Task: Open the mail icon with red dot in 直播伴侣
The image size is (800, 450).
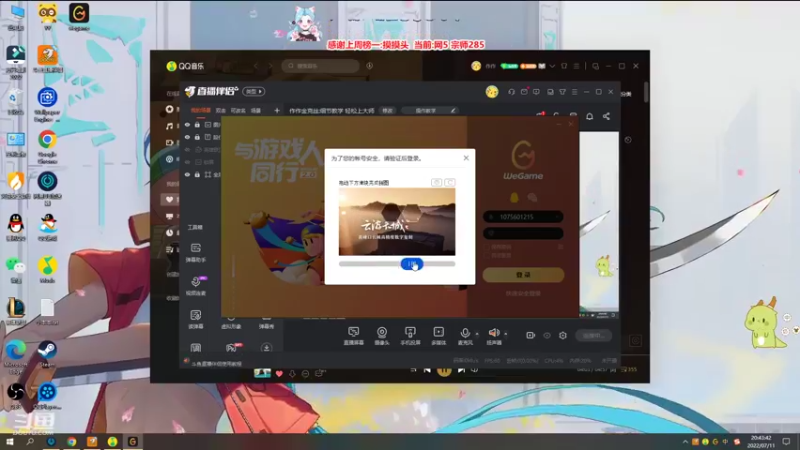Action: [x=524, y=92]
